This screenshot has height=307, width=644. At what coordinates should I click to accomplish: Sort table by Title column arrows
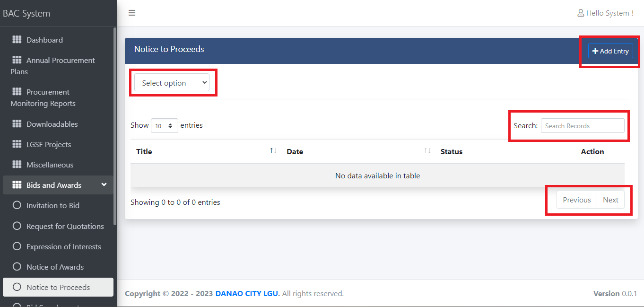pyautogui.click(x=273, y=151)
